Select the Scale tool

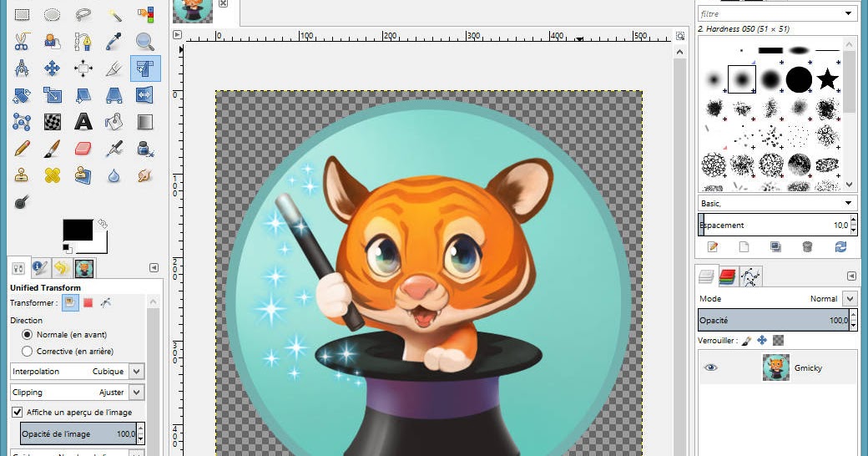[52, 95]
